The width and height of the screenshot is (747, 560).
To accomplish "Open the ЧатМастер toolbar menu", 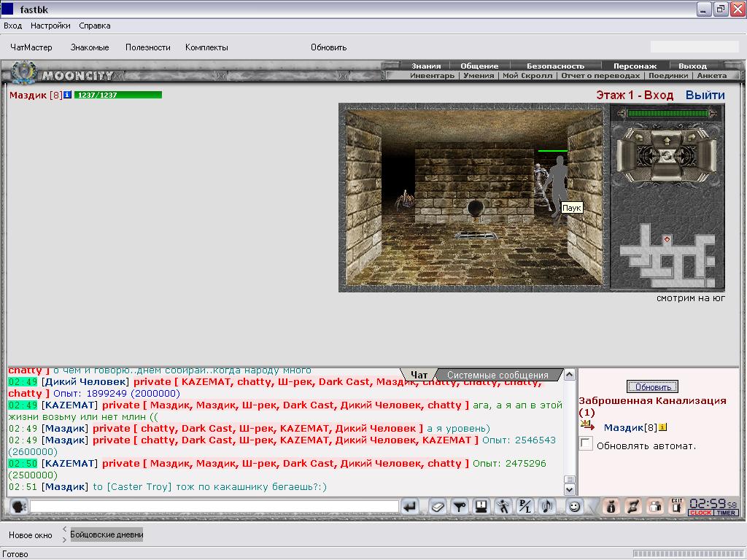I will point(31,47).
